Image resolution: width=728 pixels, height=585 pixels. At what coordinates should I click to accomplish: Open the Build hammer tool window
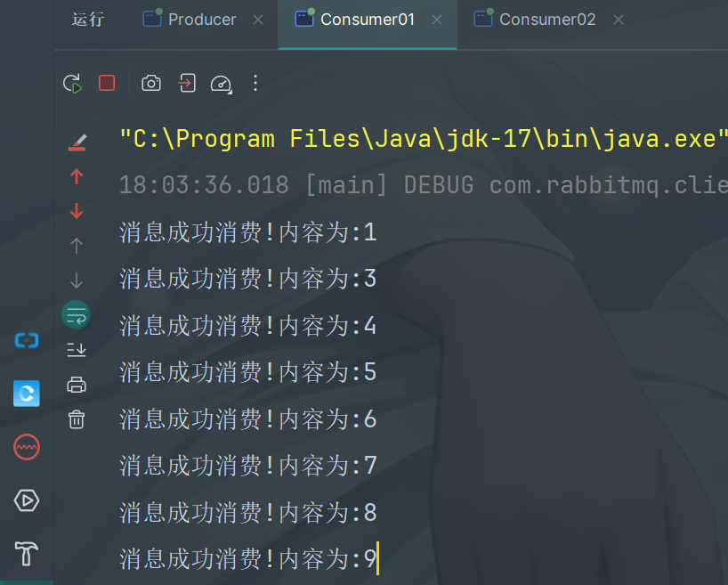(x=27, y=554)
